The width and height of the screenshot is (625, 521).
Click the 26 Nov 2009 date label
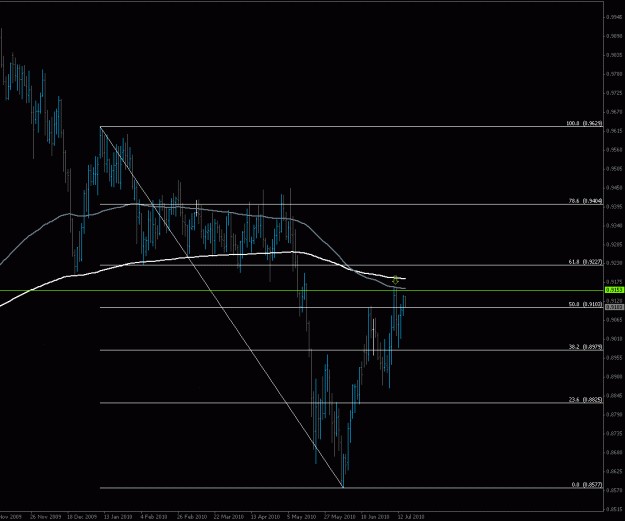click(x=45, y=517)
